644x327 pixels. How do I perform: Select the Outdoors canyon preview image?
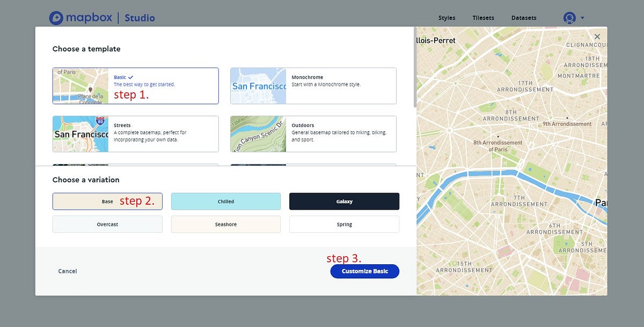point(258,133)
